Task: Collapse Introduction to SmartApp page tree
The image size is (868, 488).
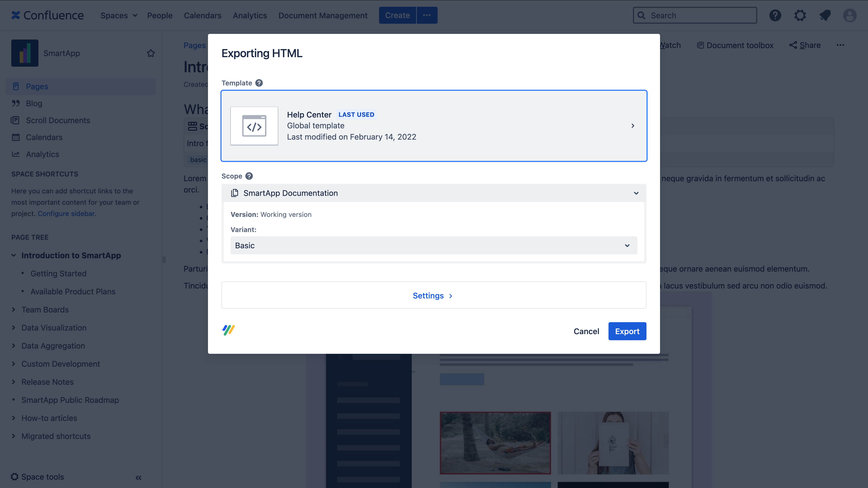Action: (x=14, y=255)
